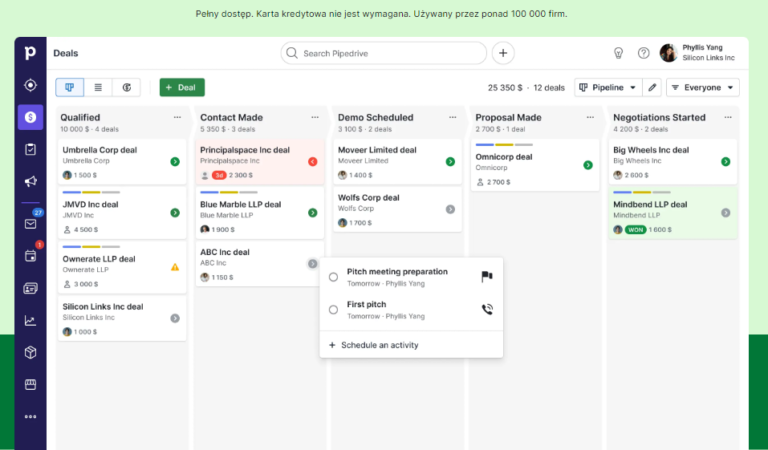
Task: Click the green add Deal button
Action: (182, 88)
